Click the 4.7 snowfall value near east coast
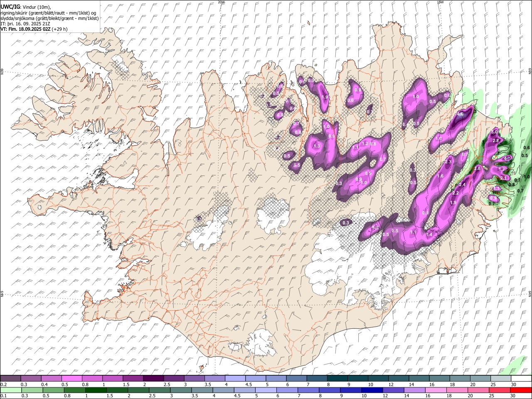 pos(507,159)
